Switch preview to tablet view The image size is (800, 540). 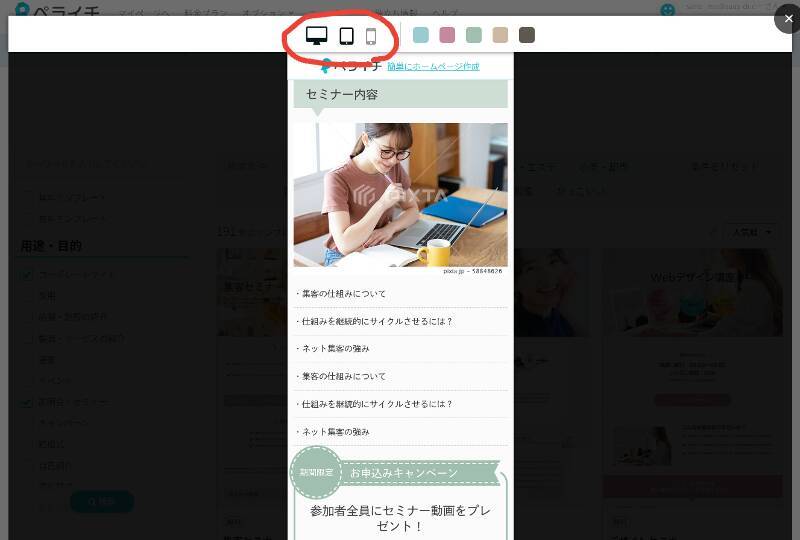(x=346, y=36)
